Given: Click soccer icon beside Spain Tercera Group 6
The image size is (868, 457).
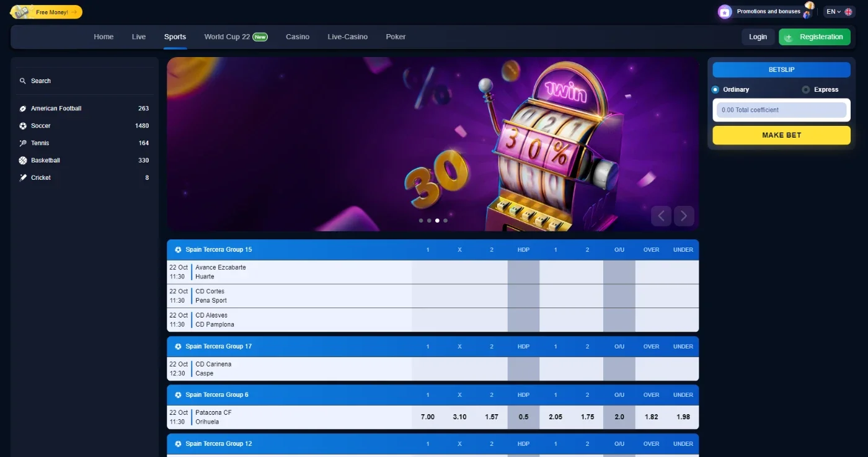Looking at the screenshot, I should (178, 395).
